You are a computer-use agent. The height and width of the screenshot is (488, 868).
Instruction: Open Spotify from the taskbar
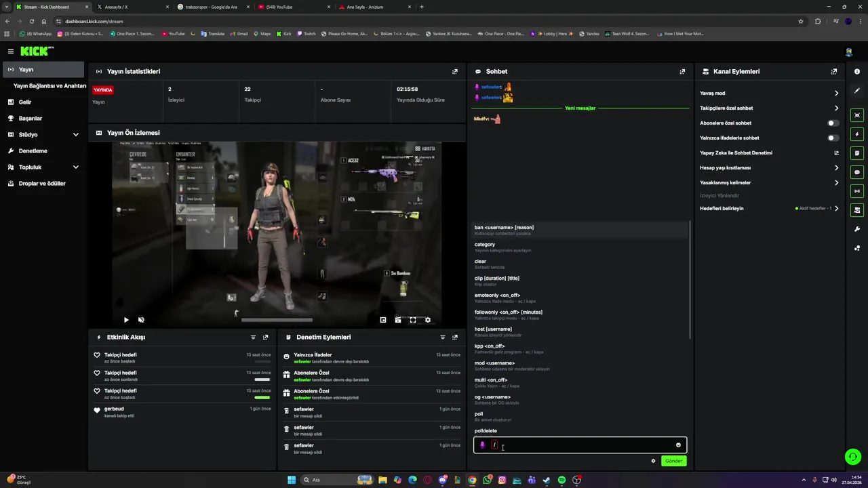point(561,480)
